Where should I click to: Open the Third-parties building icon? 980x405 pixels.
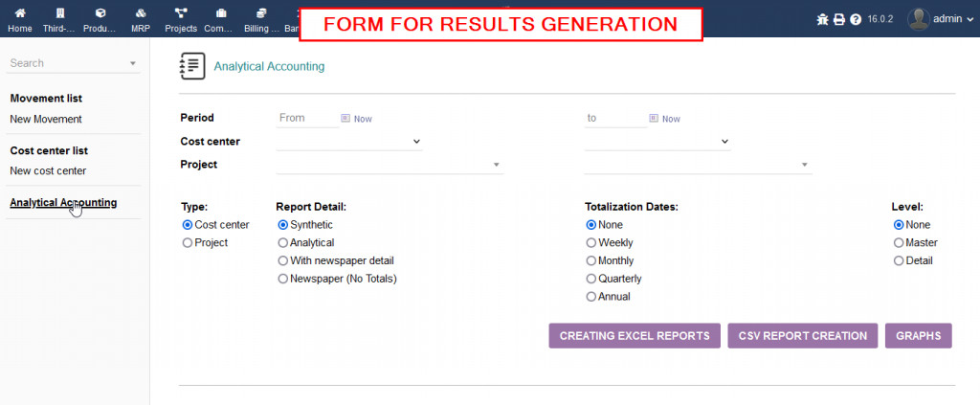point(60,14)
